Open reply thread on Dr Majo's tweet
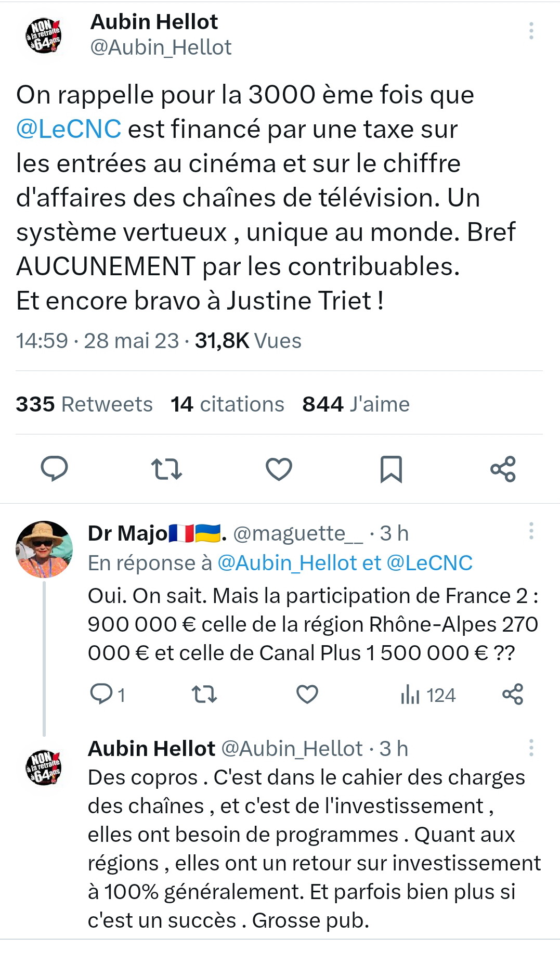 [x=100, y=694]
